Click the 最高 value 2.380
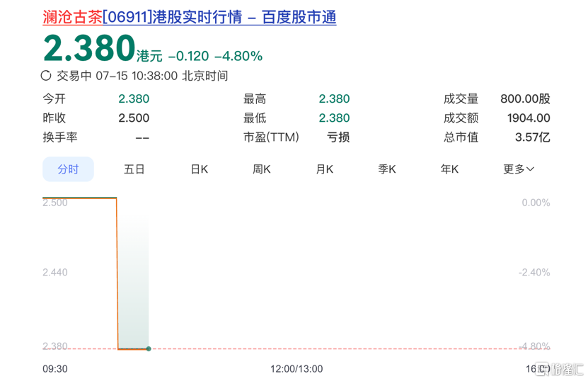Image resolution: width=588 pixels, height=381 pixels. coord(334,98)
